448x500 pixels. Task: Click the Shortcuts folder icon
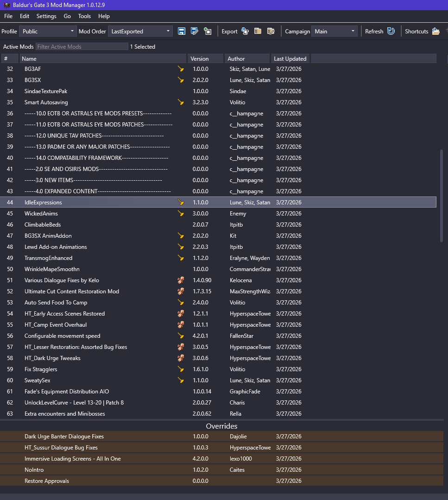[x=436, y=31]
